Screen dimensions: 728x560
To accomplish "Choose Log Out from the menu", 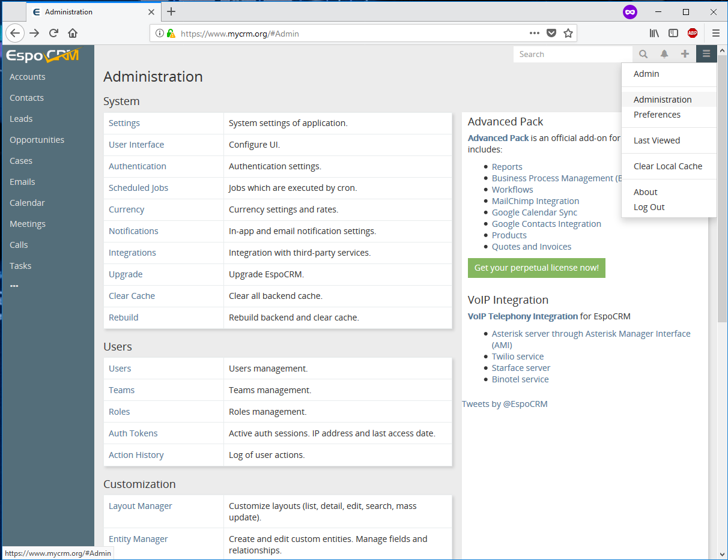I will pyautogui.click(x=669, y=207).
